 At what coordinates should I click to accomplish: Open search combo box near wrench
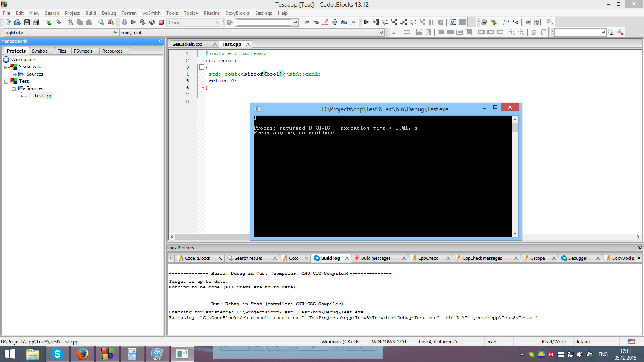[x=580, y=33]
